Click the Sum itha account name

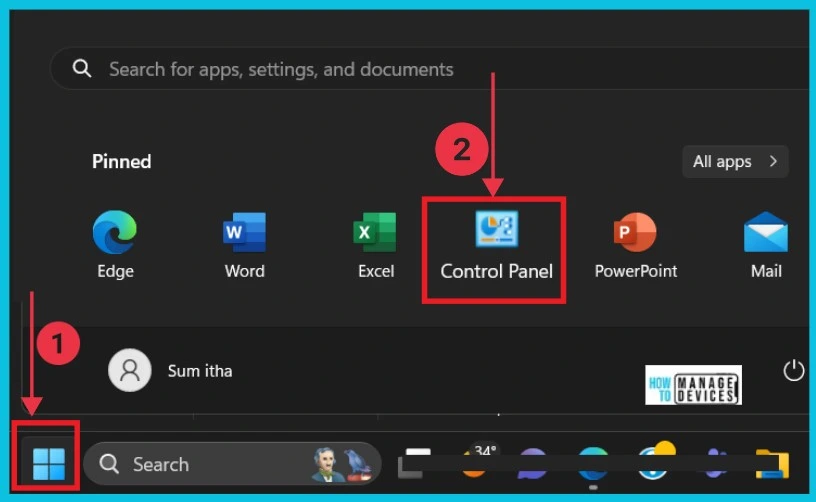point(200,371)
